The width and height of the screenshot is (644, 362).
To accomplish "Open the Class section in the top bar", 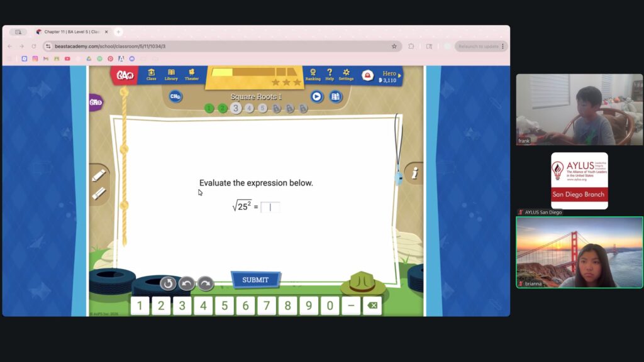I will [152, 75].
